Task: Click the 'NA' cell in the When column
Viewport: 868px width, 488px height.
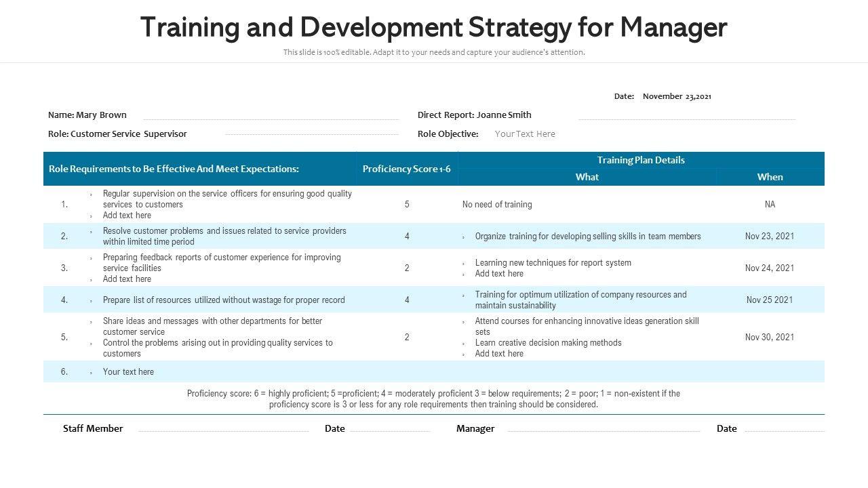Action: click(x=770, y=205)
